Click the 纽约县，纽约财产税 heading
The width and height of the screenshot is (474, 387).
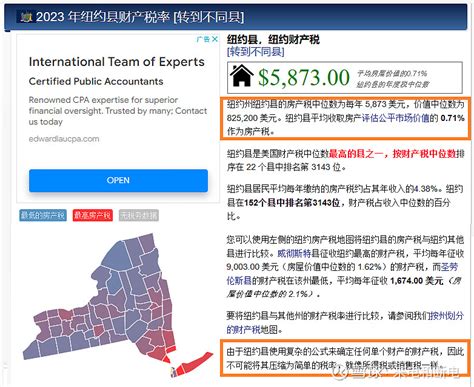(273, 40)
